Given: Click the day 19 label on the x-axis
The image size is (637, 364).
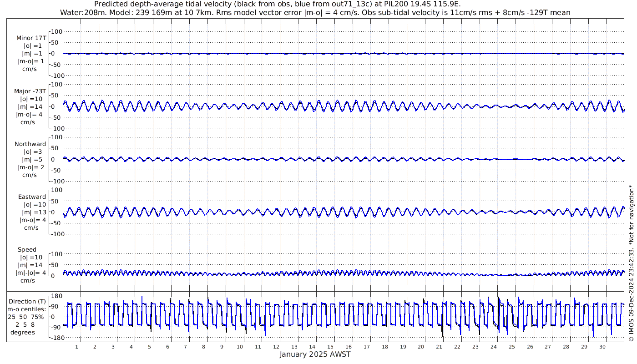Looking at the screenshot, I should pos(403,347).
